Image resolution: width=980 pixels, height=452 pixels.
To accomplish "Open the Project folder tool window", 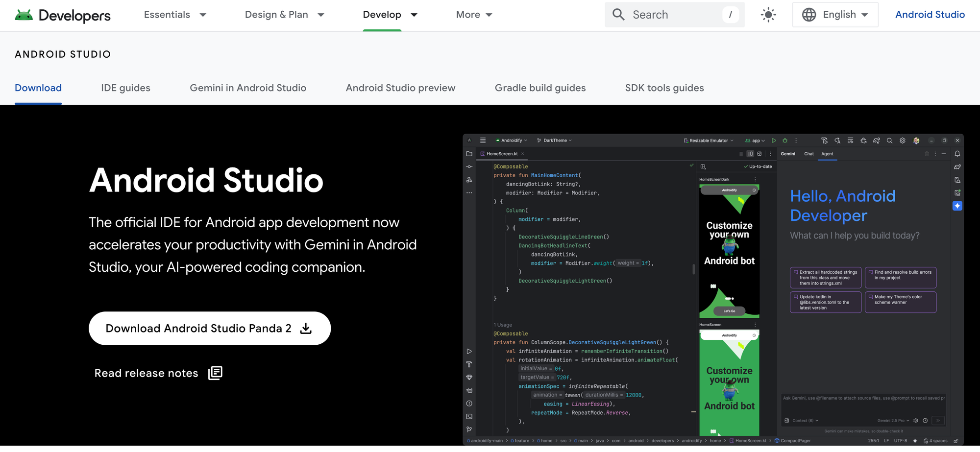I will tap(469, 154).
